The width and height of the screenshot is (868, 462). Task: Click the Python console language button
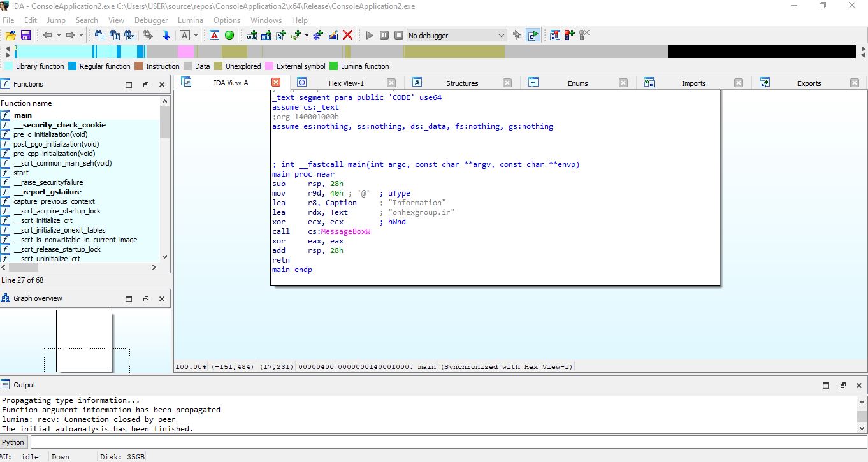point(13,442)
